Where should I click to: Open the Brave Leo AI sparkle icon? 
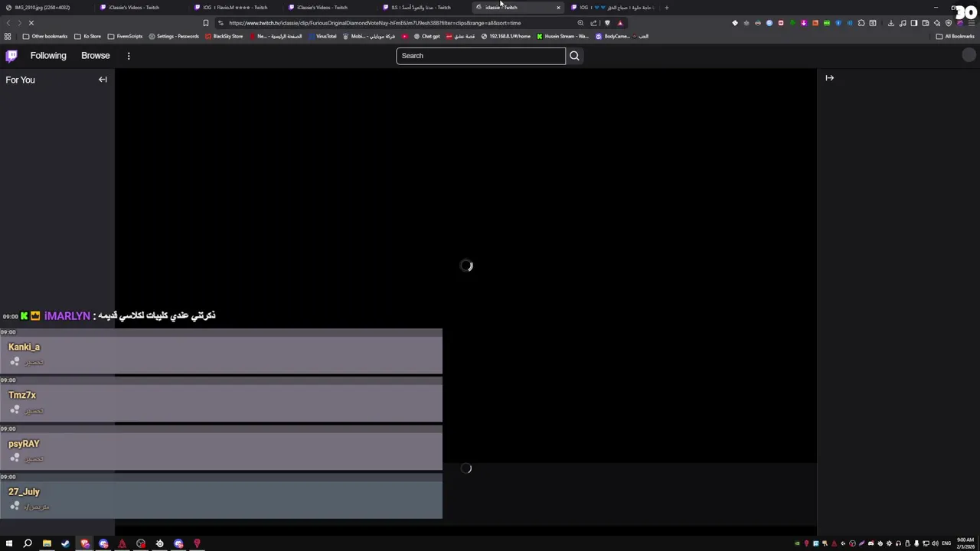click(x=937, y=23)
